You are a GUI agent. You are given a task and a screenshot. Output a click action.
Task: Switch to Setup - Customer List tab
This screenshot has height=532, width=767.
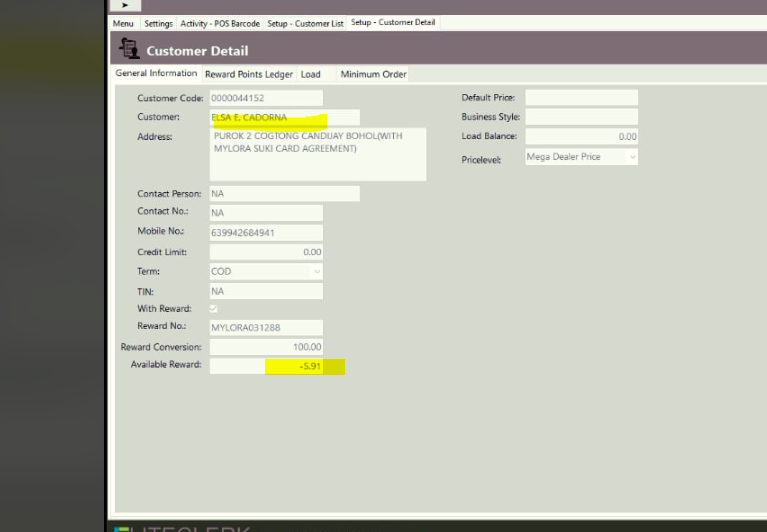click(x=305, y=23)
